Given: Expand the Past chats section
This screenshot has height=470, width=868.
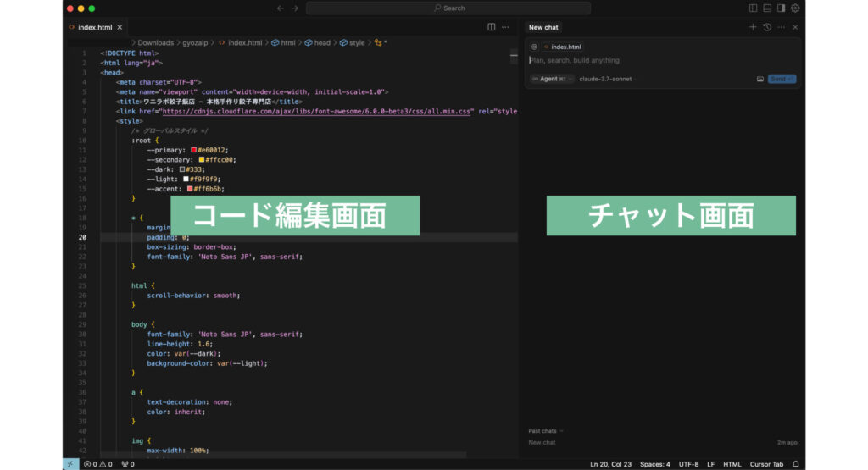Looking at the screenshot, I should (x=545, y=431).
